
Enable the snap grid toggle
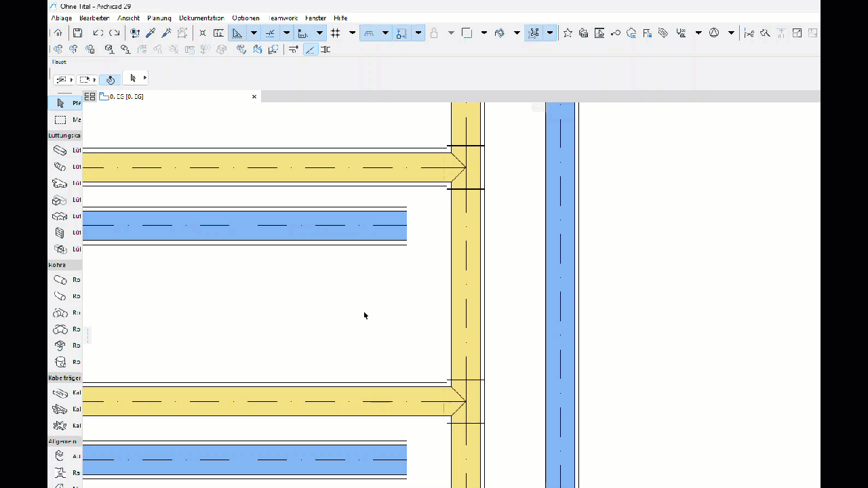click(335, 33)
